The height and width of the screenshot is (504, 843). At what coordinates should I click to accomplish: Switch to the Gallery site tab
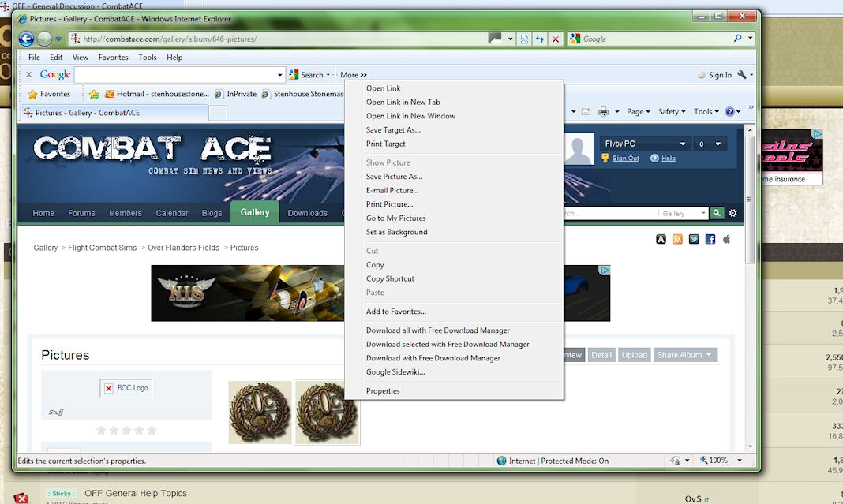pyautogui.click(x=255, y=212)
